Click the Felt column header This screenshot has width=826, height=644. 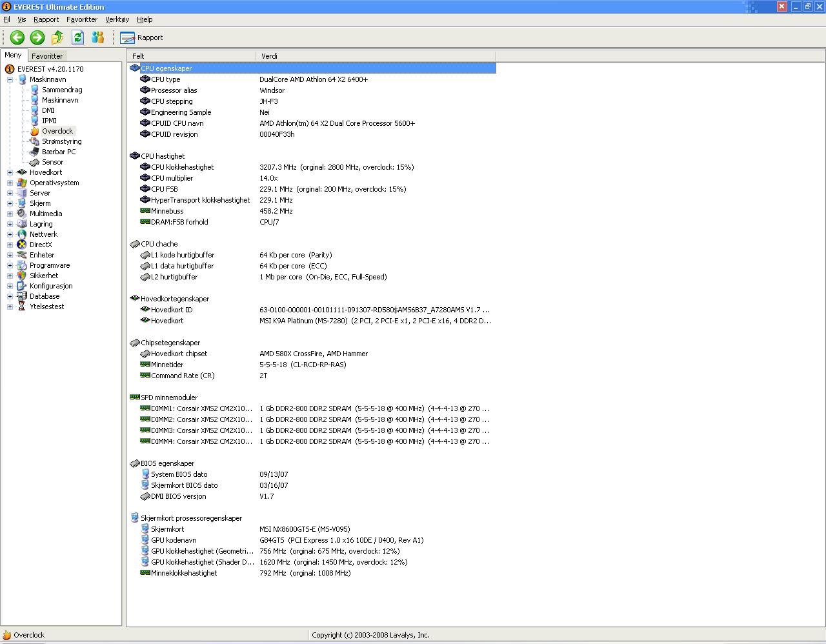coord(191,56)
